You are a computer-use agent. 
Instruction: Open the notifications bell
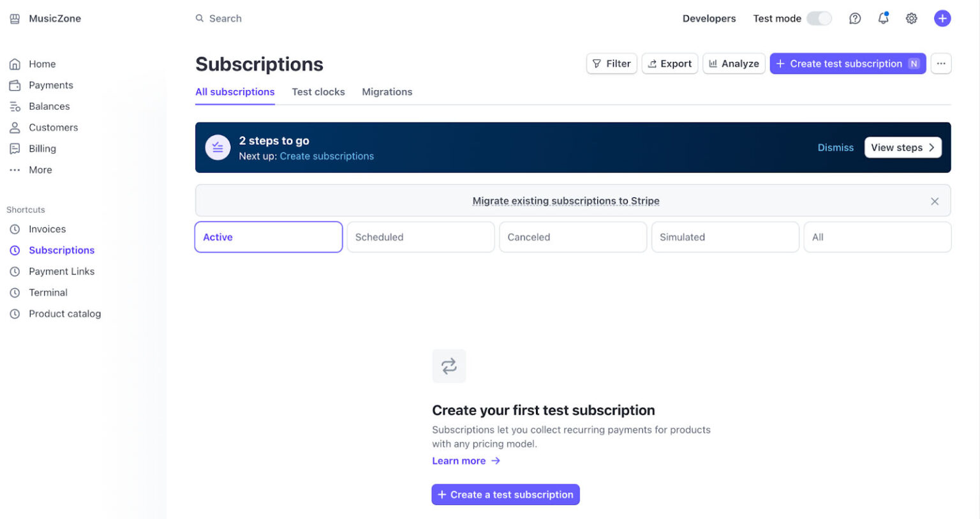click(883, 19)
